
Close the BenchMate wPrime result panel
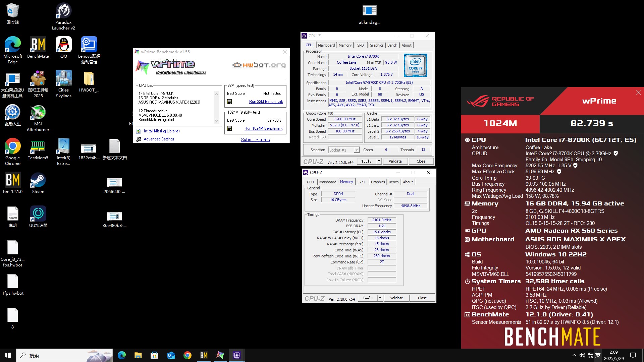[x=638, y=93]
